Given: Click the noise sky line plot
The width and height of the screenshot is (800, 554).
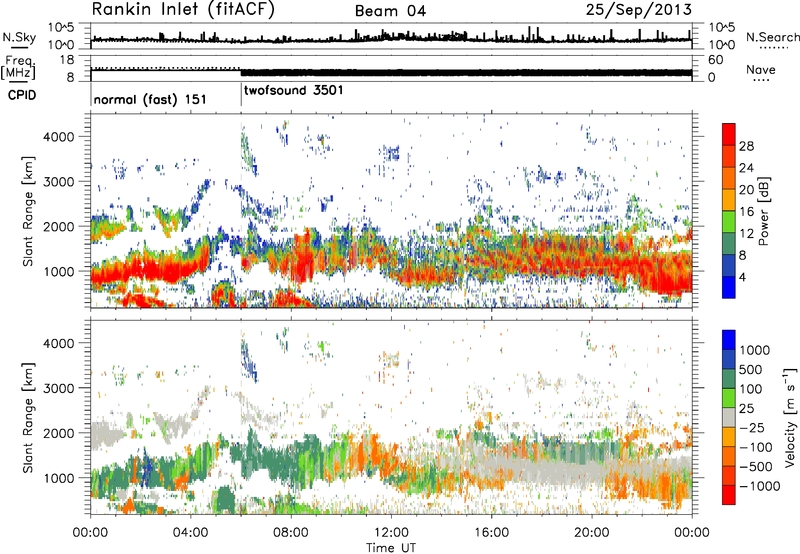Looking at the screenshot, I should (391, 36).
